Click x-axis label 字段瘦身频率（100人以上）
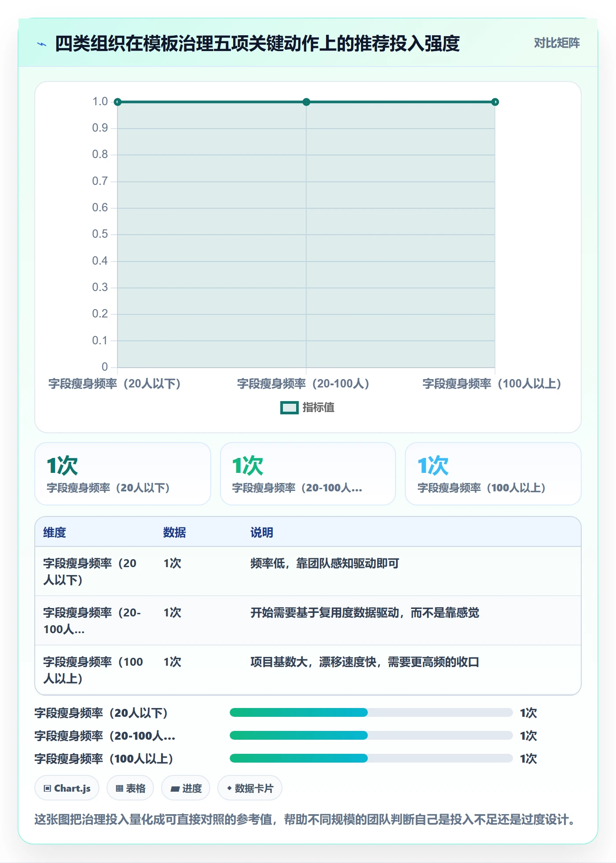 click(492, 384)
